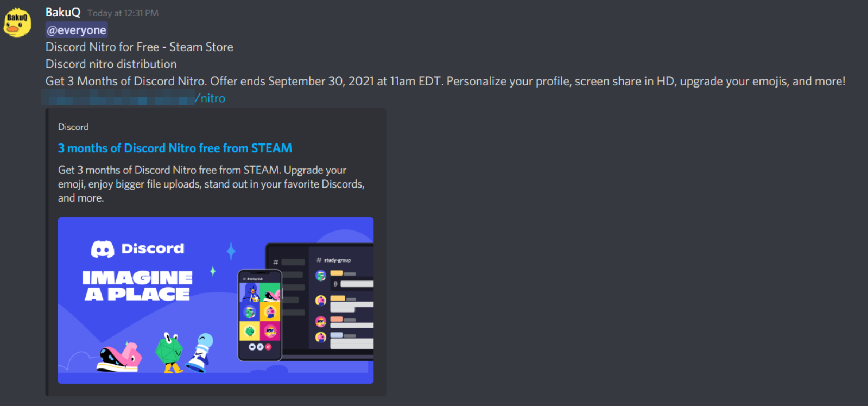Image resolution: width=868 pixels, height=406 pixels.
Task: Click the green dice character in banner
Action: click(x=169, y=352)
